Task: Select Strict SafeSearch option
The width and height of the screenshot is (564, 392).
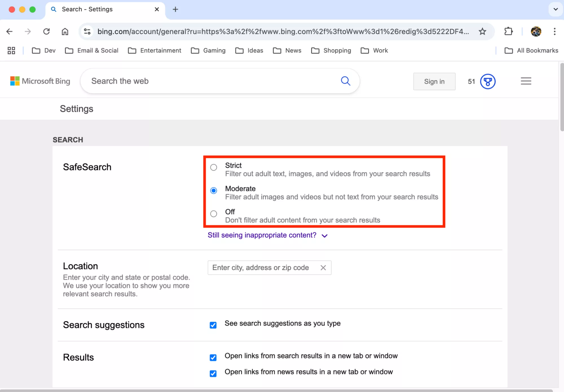Action: tap(214, 168)
